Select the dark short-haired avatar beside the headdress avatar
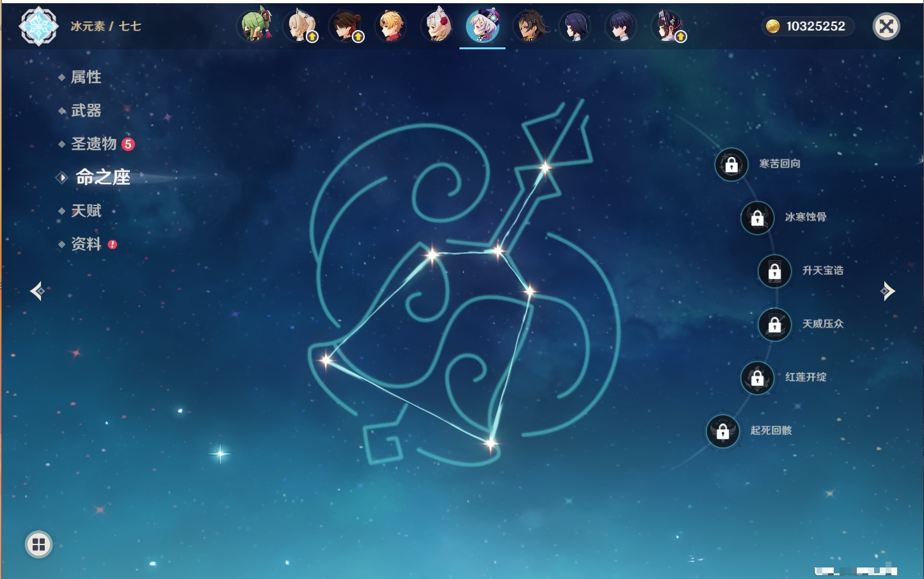The image size is (924, 579). pyautogui.click(x=621, y=26)
